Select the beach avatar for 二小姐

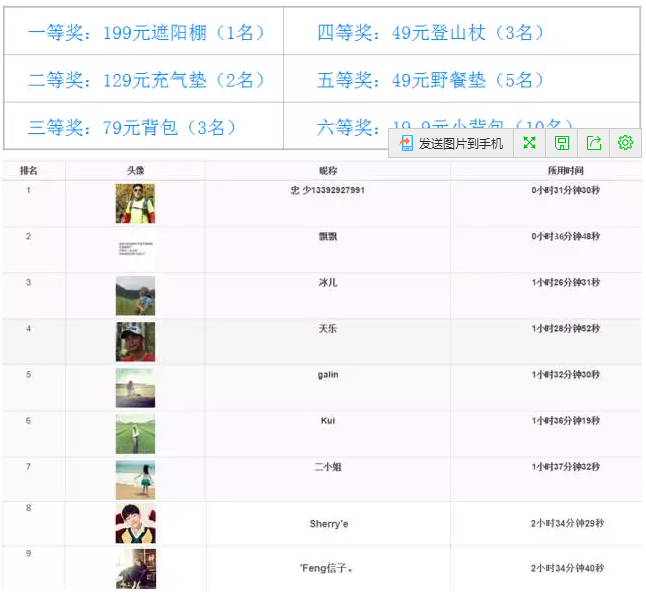(x=135, y=479)
